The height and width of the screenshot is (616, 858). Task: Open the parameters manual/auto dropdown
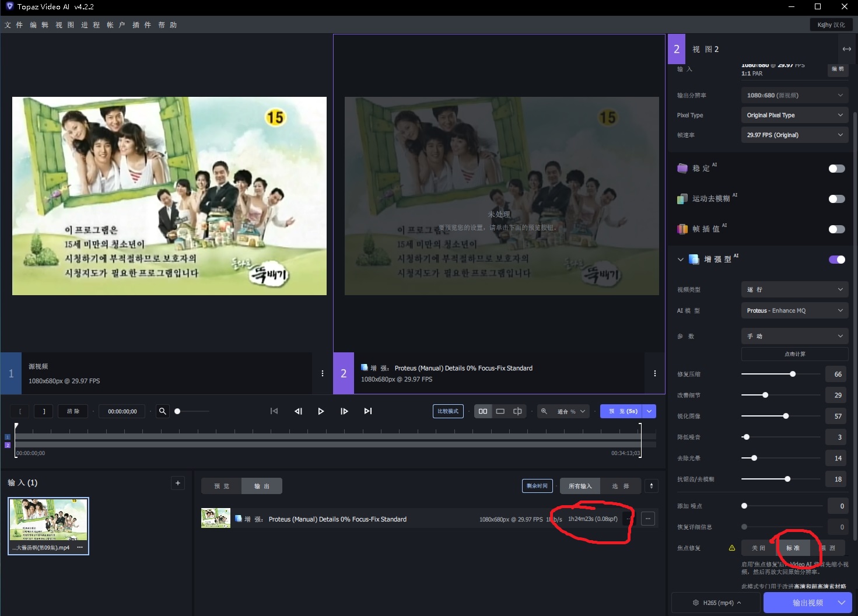pyautogui.click(x=794, y=336)
